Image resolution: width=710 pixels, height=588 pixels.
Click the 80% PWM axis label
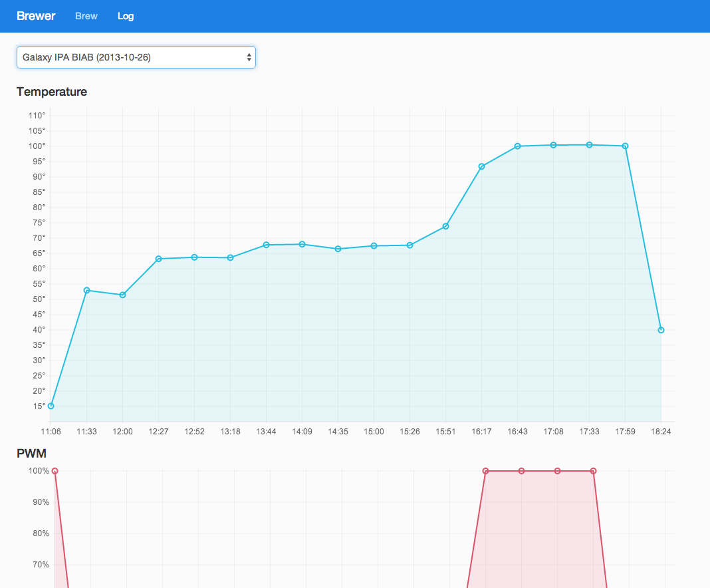tap(41, 533)
